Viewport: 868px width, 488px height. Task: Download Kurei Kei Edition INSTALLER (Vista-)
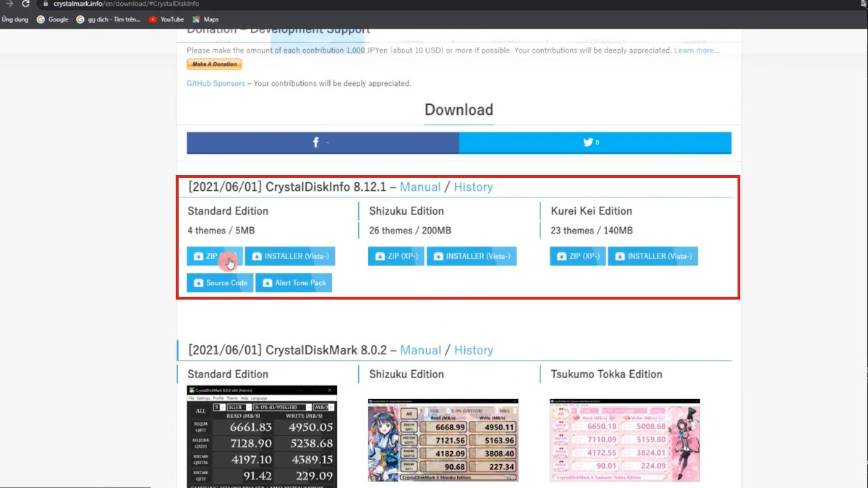[653, 256]
